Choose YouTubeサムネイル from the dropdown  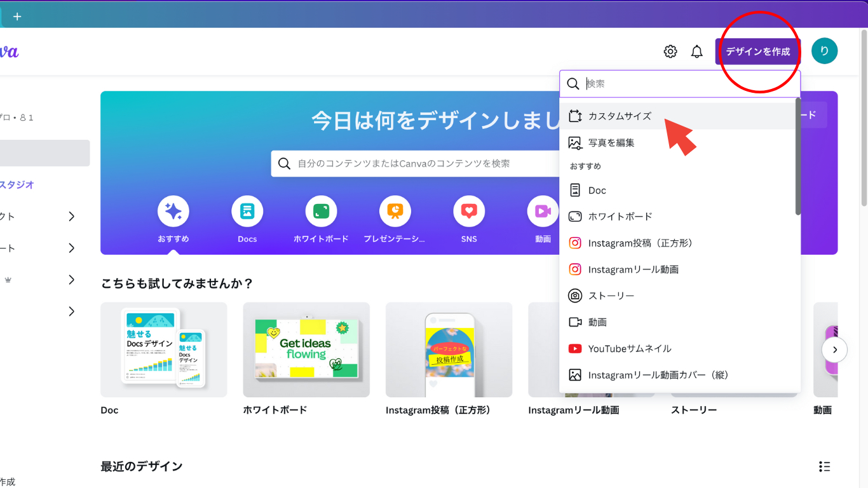tap(677, 349)
